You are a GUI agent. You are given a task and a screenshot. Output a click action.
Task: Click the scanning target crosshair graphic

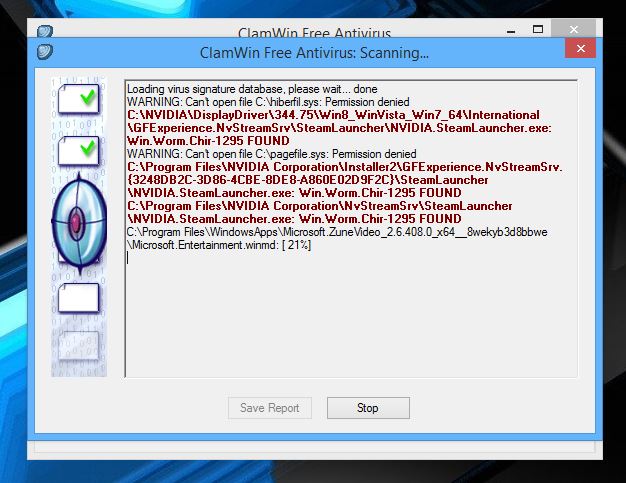pos(79,222)
